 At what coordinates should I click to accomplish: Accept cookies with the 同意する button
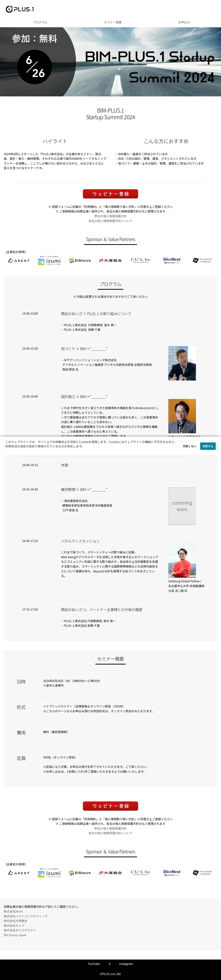[x=208, y=446]
